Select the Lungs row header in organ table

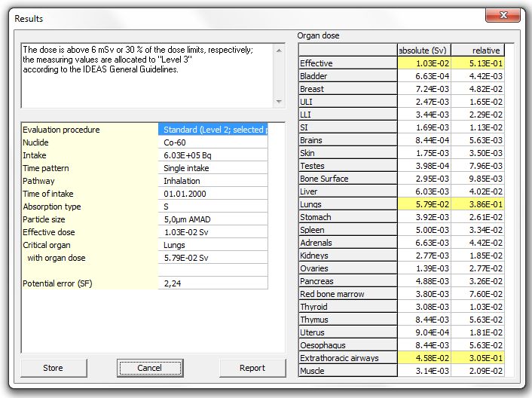click(x=348, y=204)
